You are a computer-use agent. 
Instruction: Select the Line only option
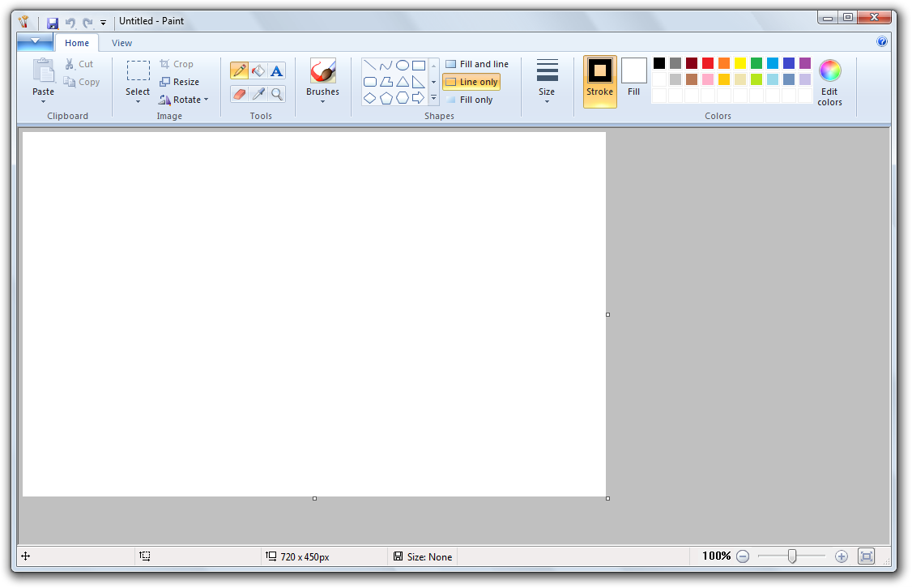471,82
